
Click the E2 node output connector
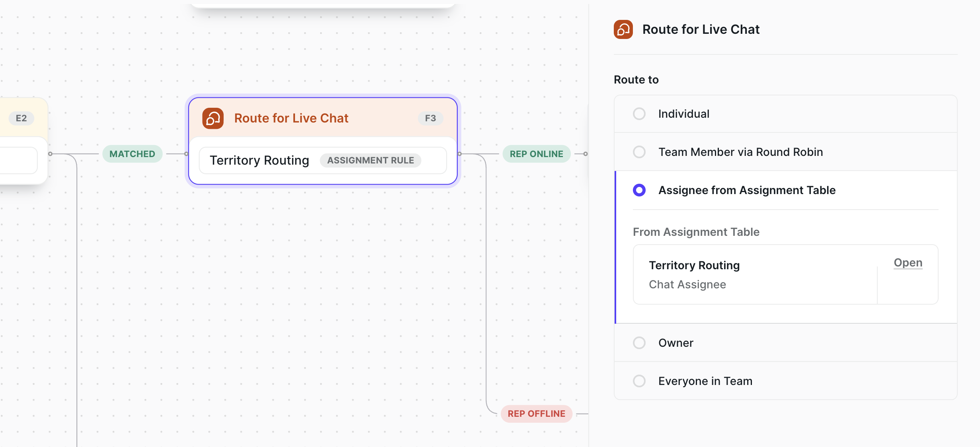[50, 154]
